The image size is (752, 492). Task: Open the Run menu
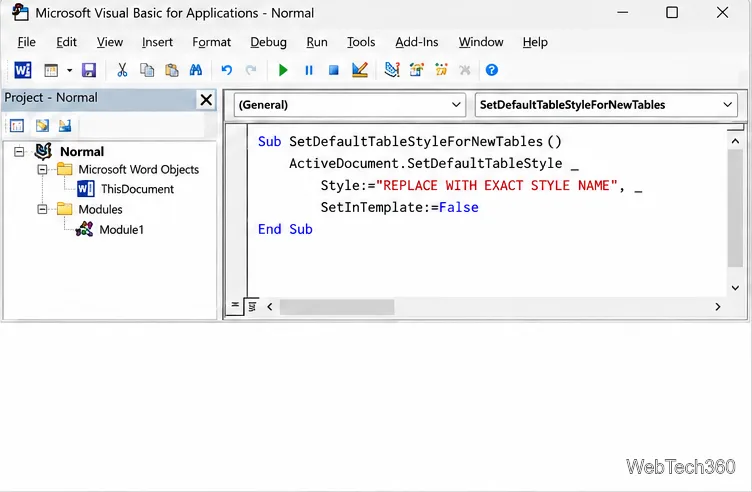pyautogui.click(x=317, y=42)
